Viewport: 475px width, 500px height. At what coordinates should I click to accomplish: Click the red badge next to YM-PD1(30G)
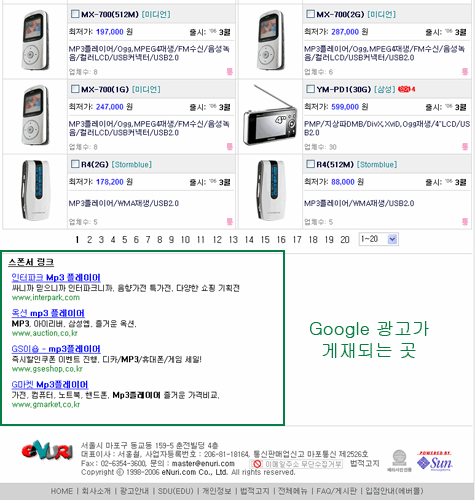(x=406, y=89)
